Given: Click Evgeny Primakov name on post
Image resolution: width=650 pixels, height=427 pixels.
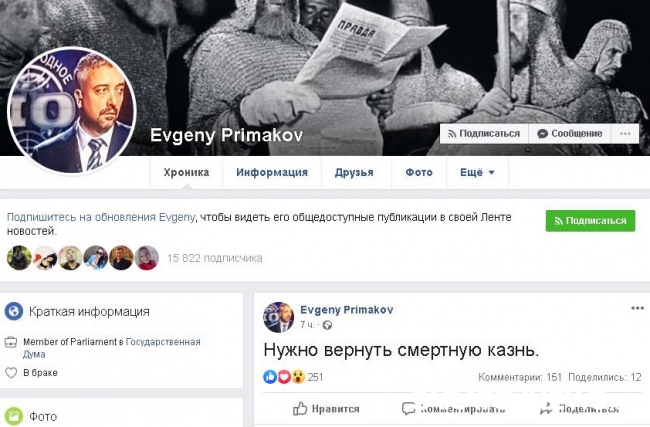Looking at the screenshot, I should [x=347, y=310].
